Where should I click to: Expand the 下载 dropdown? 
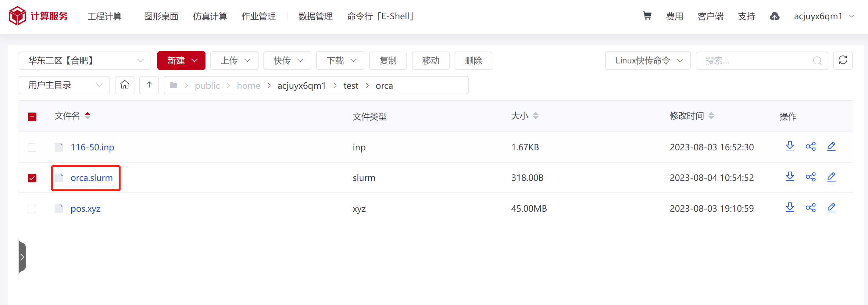(340, 61)
